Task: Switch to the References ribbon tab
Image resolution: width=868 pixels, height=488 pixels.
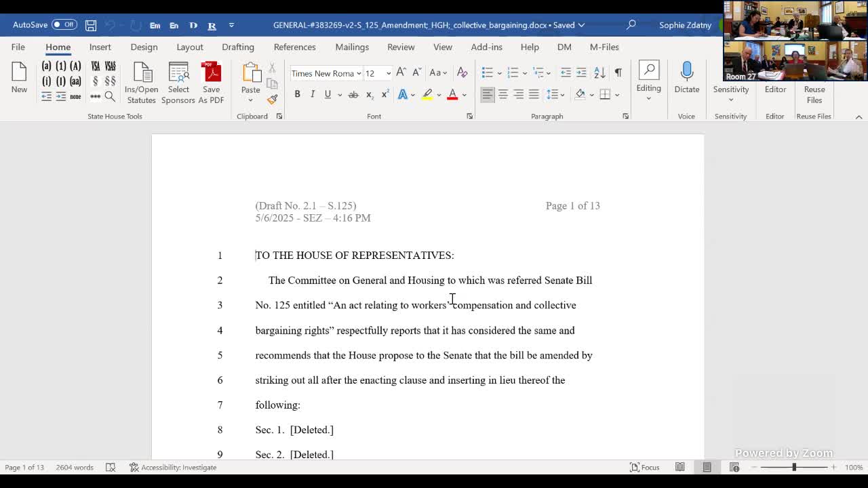Action: pos(294,47)
